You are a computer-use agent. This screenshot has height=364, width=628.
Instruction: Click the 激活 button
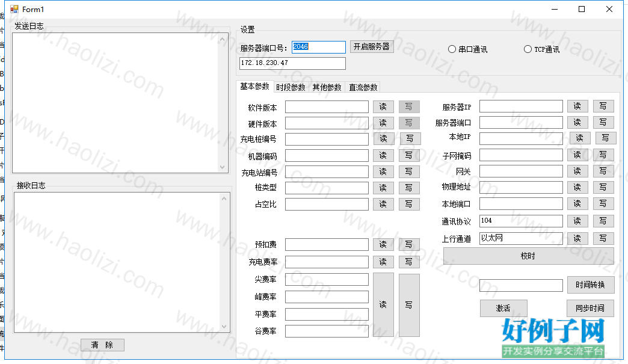tap(503, 308)
